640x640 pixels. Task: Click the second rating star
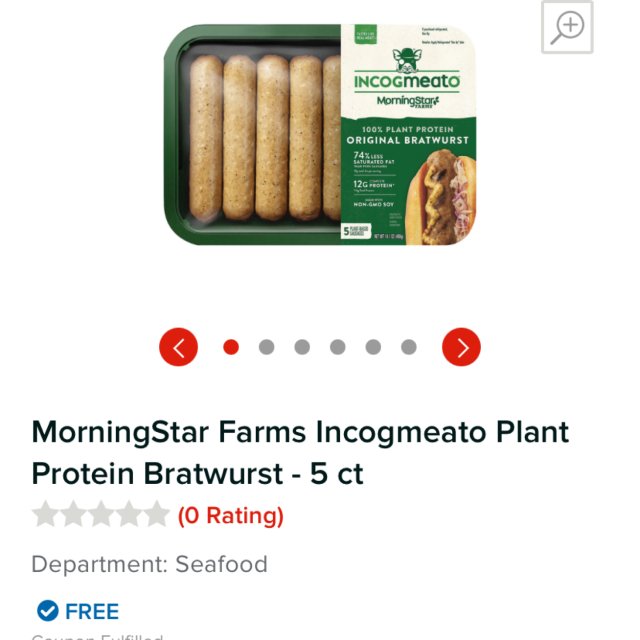point(73,516)
